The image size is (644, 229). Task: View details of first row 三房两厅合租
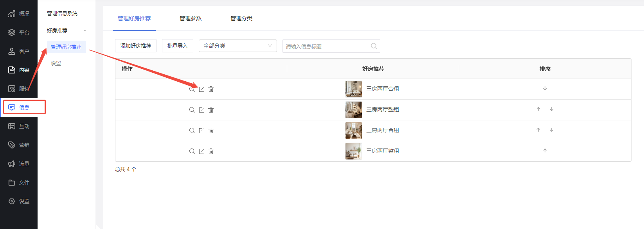click(192, 89)
